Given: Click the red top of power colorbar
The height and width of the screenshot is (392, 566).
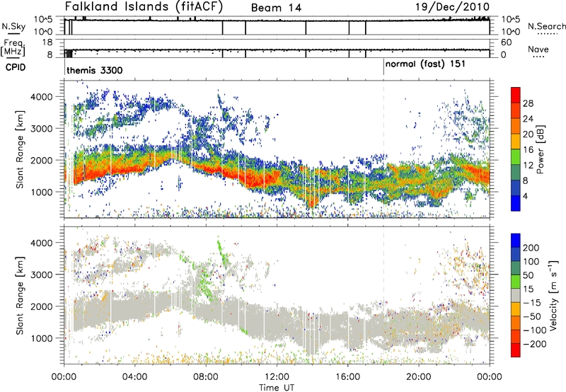Looking at the screenshot, I should [x=516, y=95].
